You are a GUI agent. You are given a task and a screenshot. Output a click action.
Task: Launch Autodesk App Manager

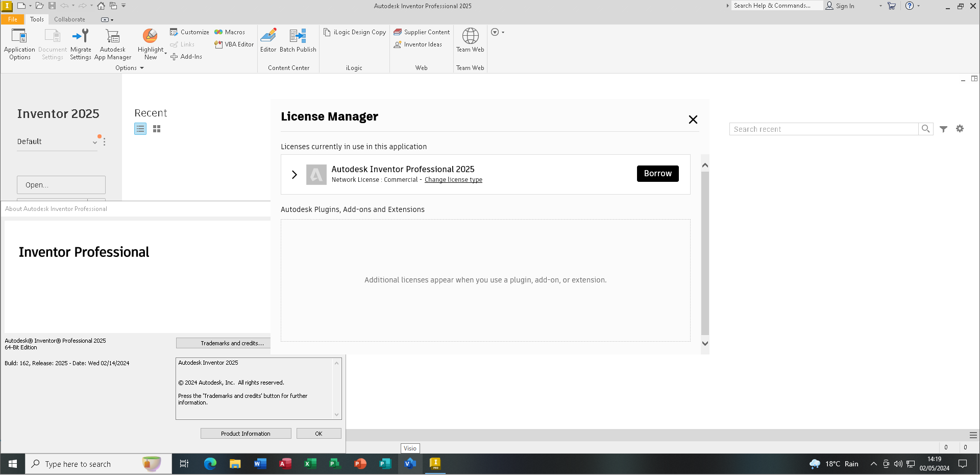click(113, 44)
